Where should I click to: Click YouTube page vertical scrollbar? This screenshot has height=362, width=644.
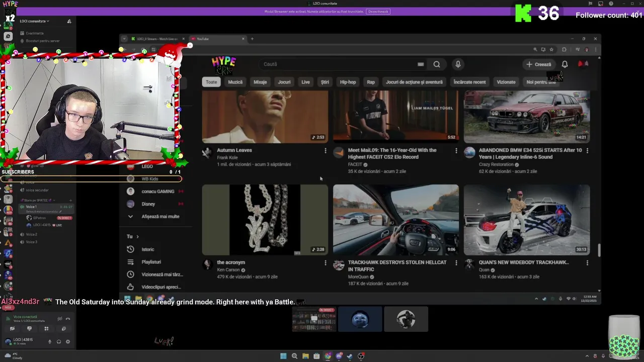click(599, 249)
